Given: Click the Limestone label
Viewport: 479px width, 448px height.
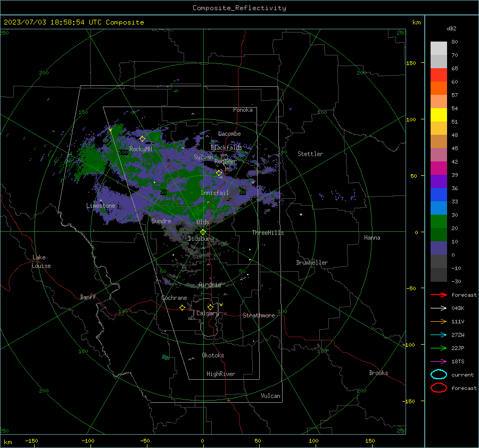Looking at the screenshot, I should 101,206.
